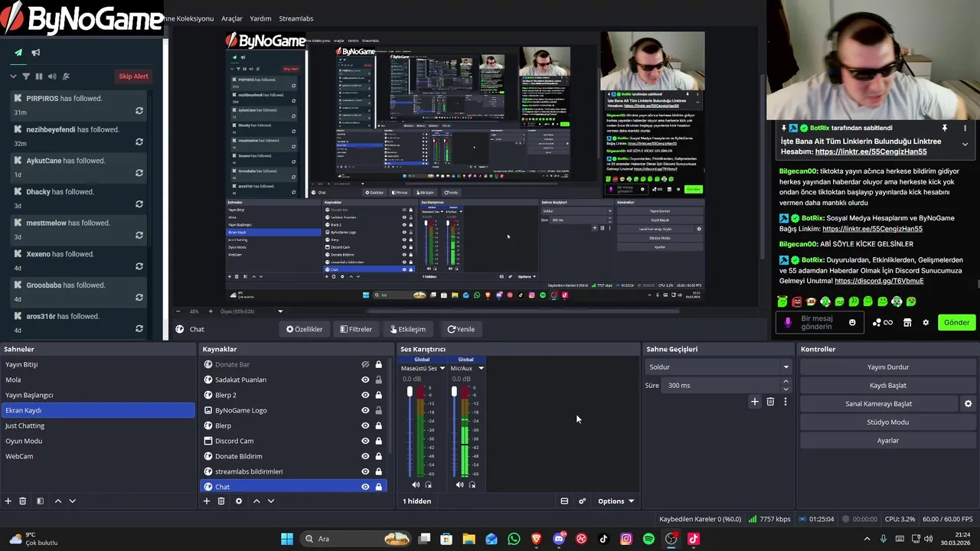Unlock the Chat source
This screenshot has width=980, height=551.
coord(378,487)
